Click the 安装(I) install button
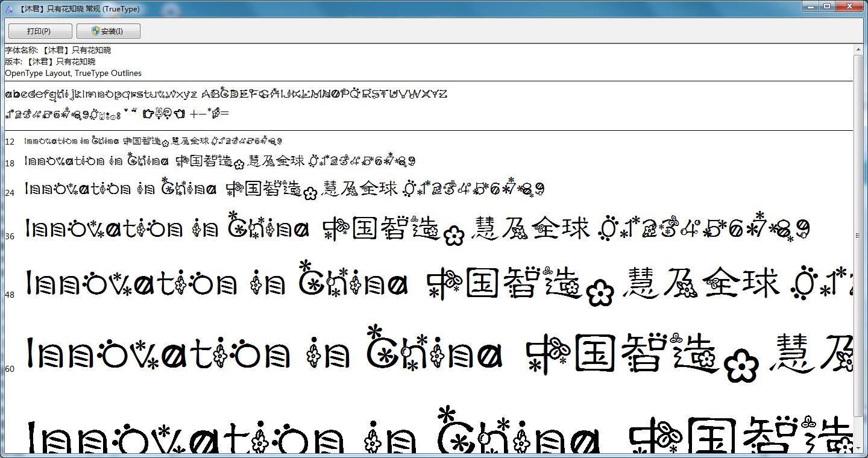Image resolution: width=868 pixels, height=458 pixels. point(108,31)
